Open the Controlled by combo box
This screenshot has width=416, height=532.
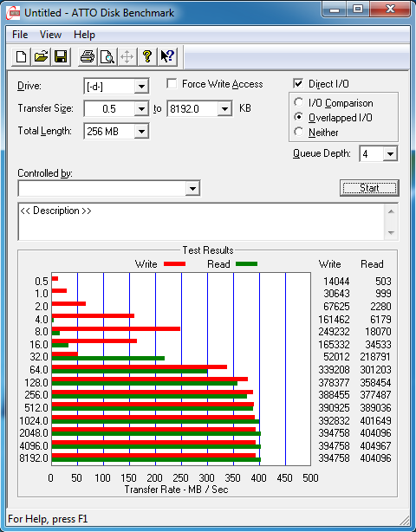pyautogui.click(x=109, y=188)
